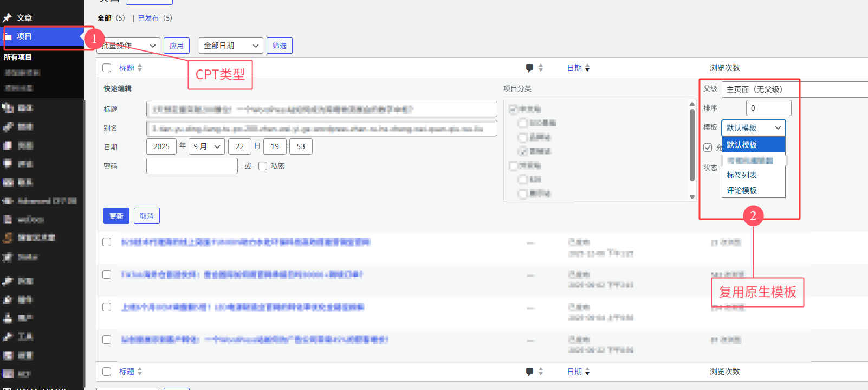Click sort arrows beside footer comment bubble

pos(541,372)
